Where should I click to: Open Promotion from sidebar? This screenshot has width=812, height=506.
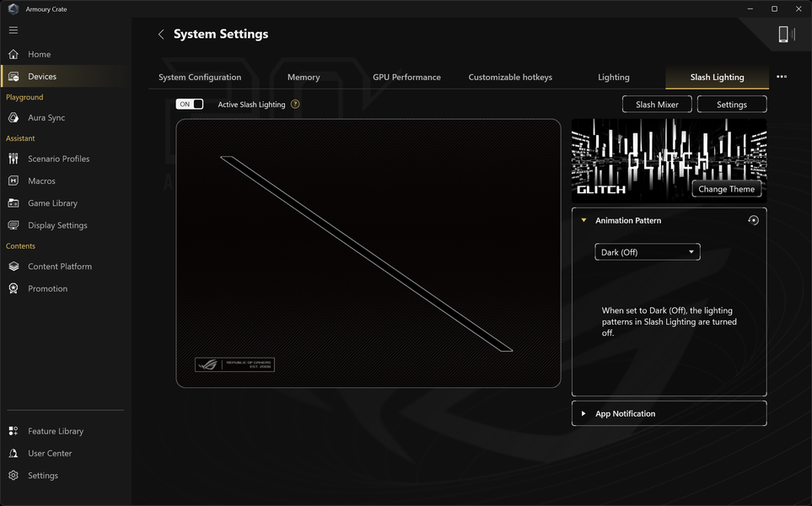[x=48, y=289]
